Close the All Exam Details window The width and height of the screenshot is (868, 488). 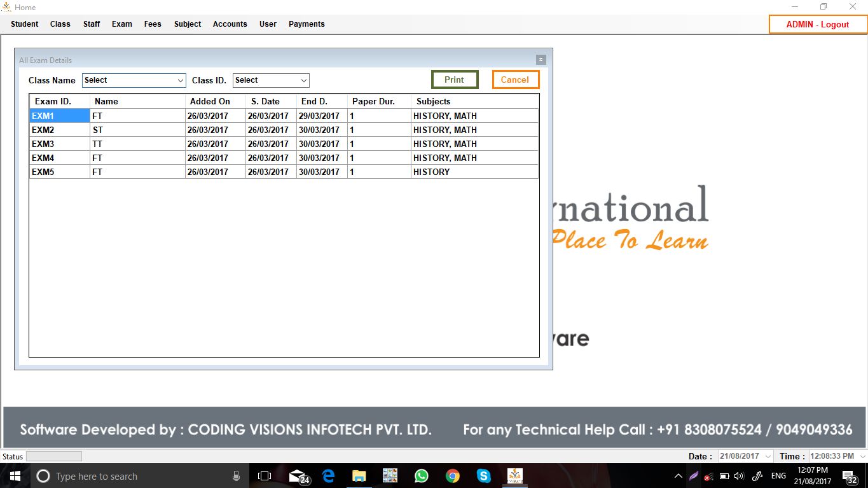pyautogui.click(x=541, y=60)
